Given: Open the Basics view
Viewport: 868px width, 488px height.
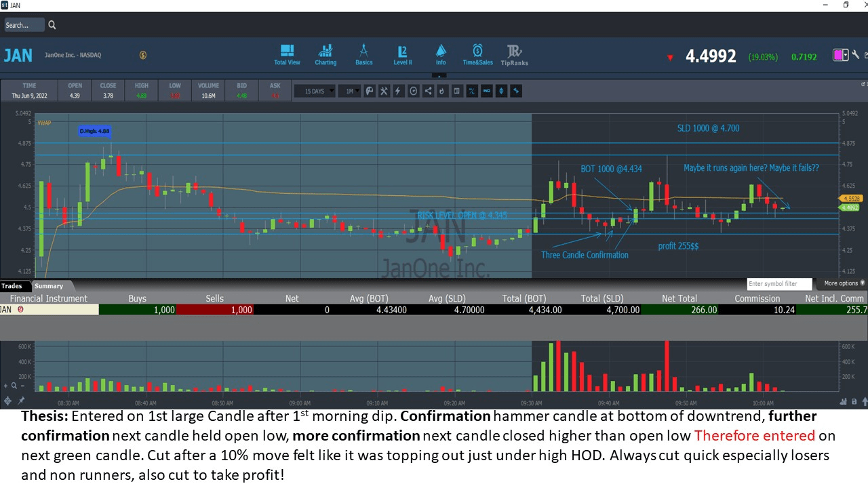Looking at the screenshot, I should (x=364, y=55).
